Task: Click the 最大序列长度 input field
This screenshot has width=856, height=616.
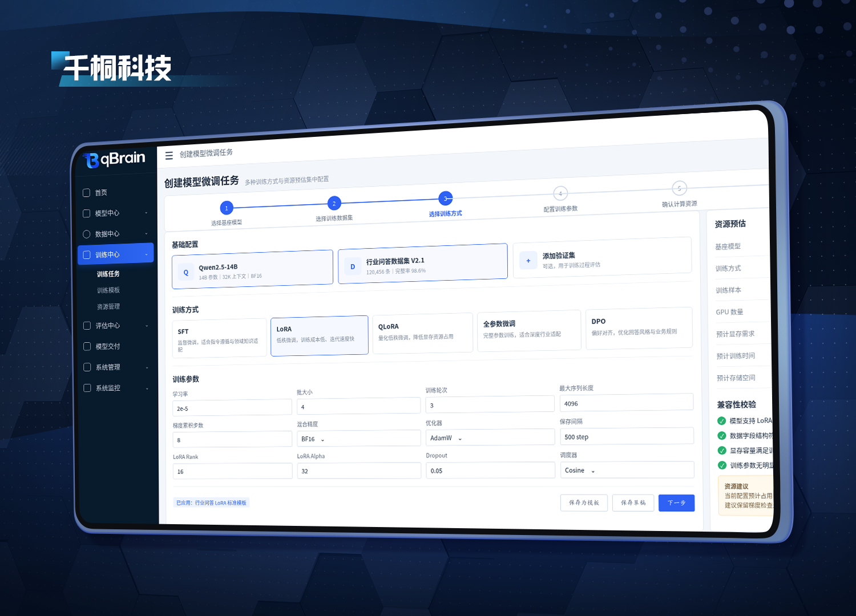Action: (x=627, y=403)
